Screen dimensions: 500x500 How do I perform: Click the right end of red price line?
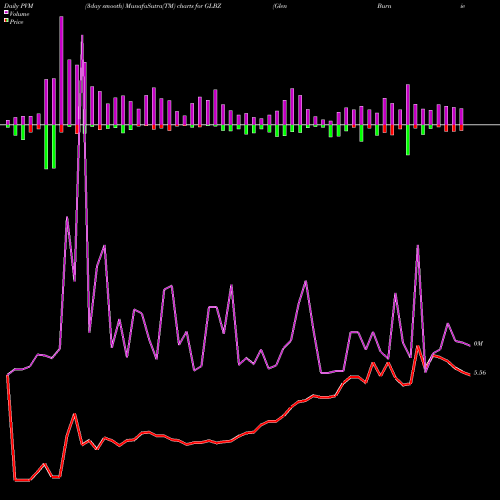[470, 375]
